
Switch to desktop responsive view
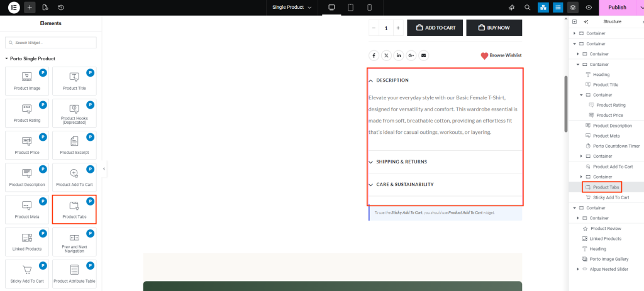pos(331,8)
